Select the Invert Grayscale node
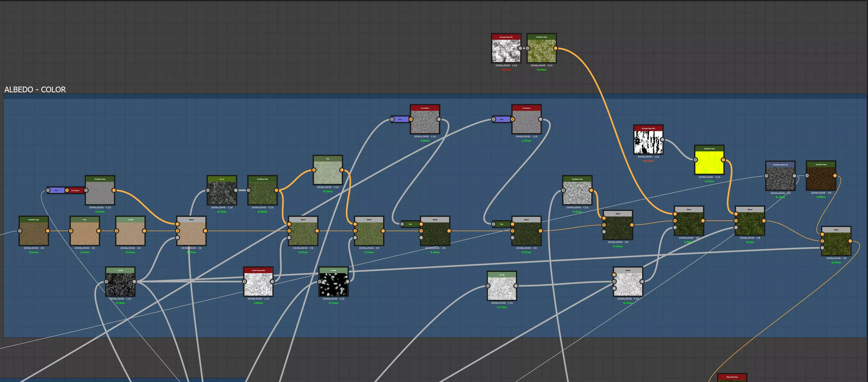This screenshot has height=382, width=868. tap(258, 284)
